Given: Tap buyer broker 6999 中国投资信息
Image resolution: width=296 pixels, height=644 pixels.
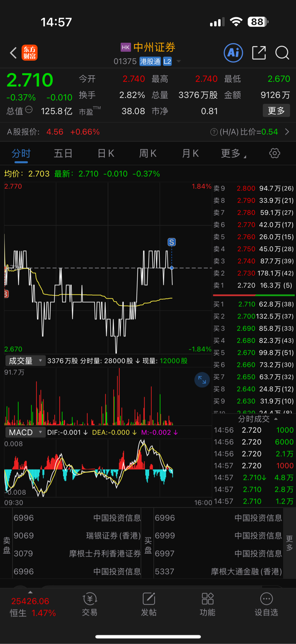Looking at the screenshot, I should pos(218,536).
